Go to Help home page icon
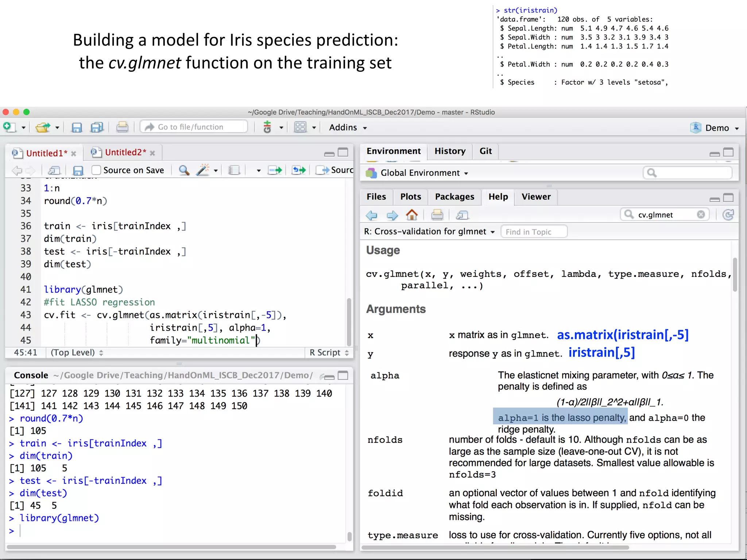The image size is (747, 560). [412, 215]
